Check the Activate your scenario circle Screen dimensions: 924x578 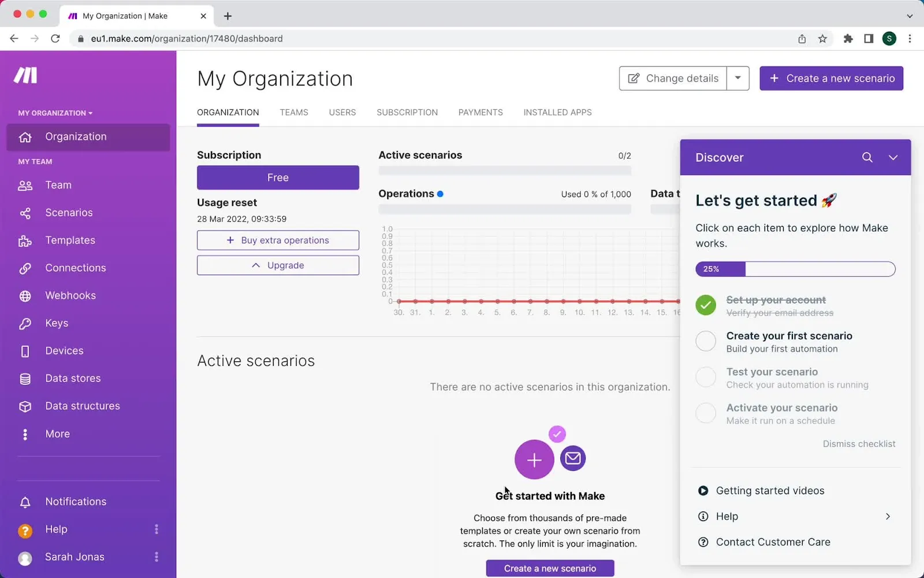706,413
